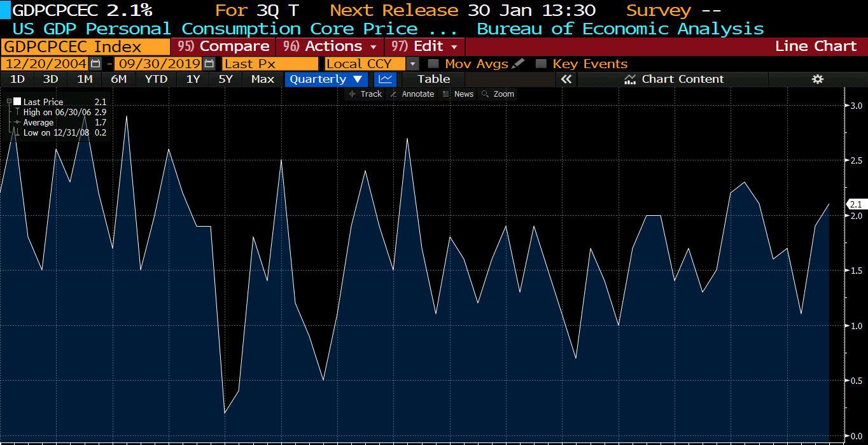Viewport: 868px width, 445px height.
Task: Switch to line chart view icon
Action: coord(385,79)
